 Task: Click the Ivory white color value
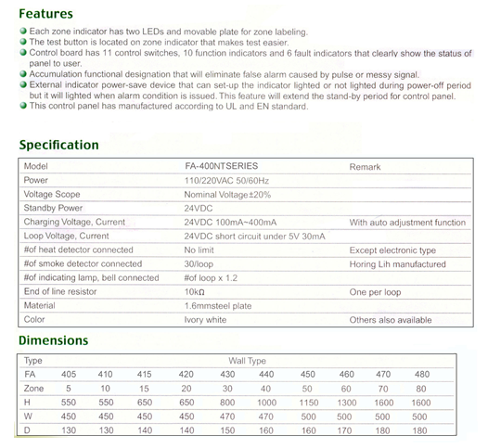coord(205,320)
